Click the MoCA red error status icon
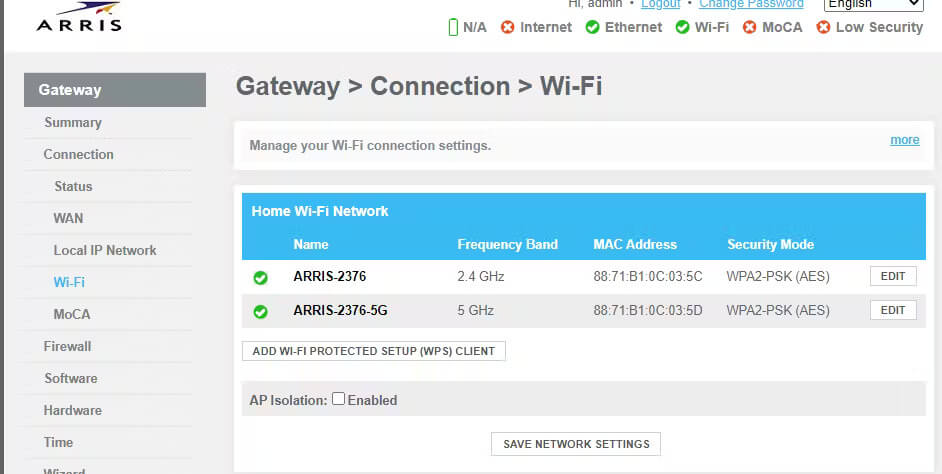Image resolution: width=942 pixels, height=474 pixels. [750, 27]
